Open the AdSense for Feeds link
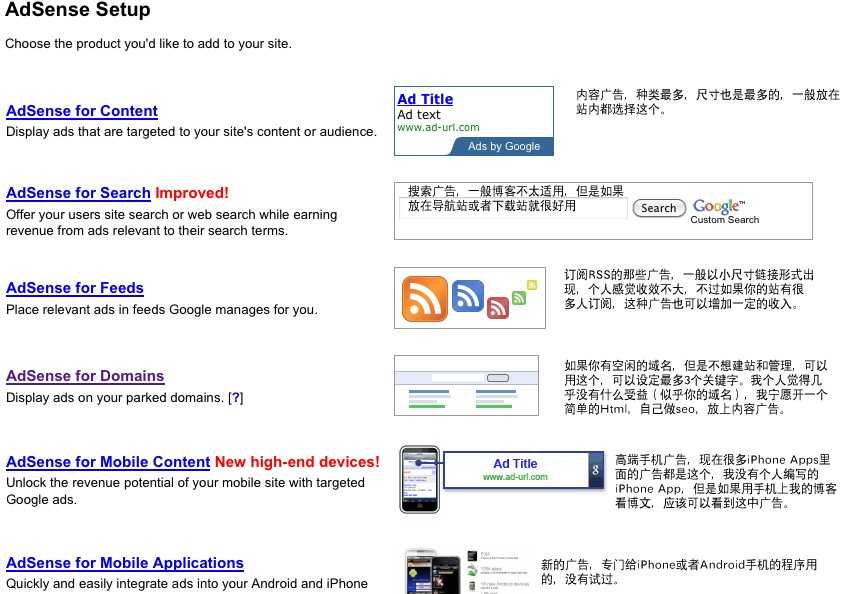The height and width of the screenshot is (594, 844). pyautogui.click(x=74, y=288)
